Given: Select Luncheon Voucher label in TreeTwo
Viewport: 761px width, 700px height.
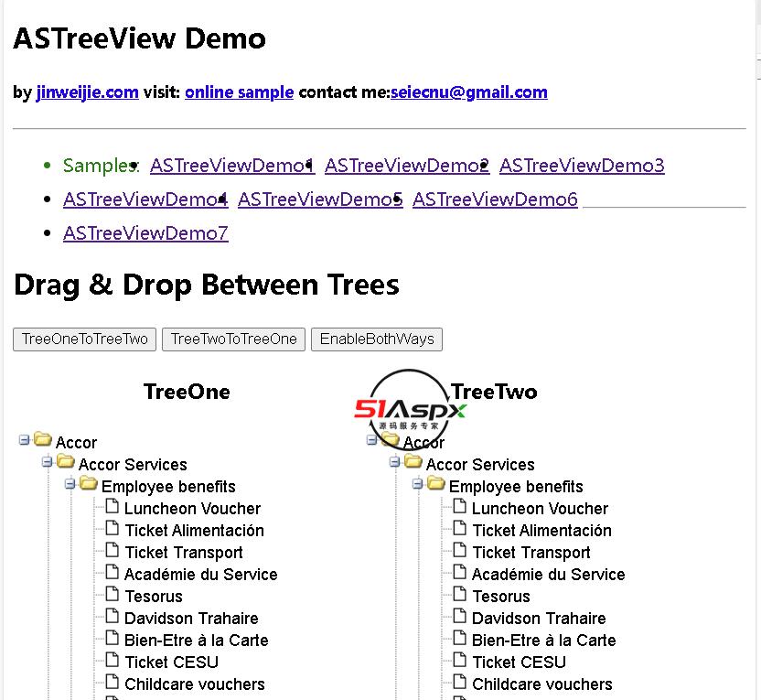Looking at the screenshot, I should point(540,508).
